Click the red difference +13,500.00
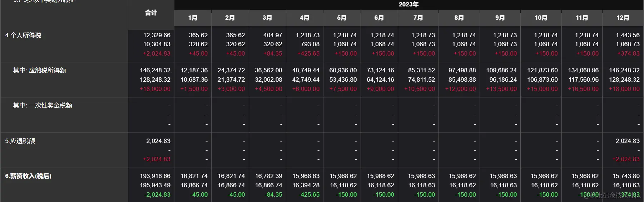This screenshot has height=202, width=644. click(501, 89)
